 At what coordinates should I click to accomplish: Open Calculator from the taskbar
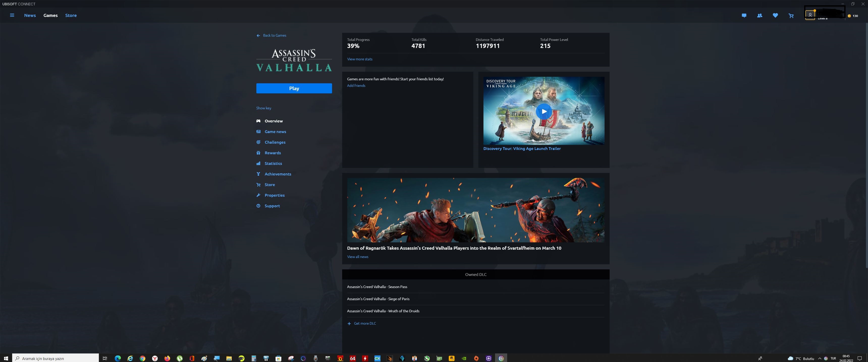pos(254,358)
